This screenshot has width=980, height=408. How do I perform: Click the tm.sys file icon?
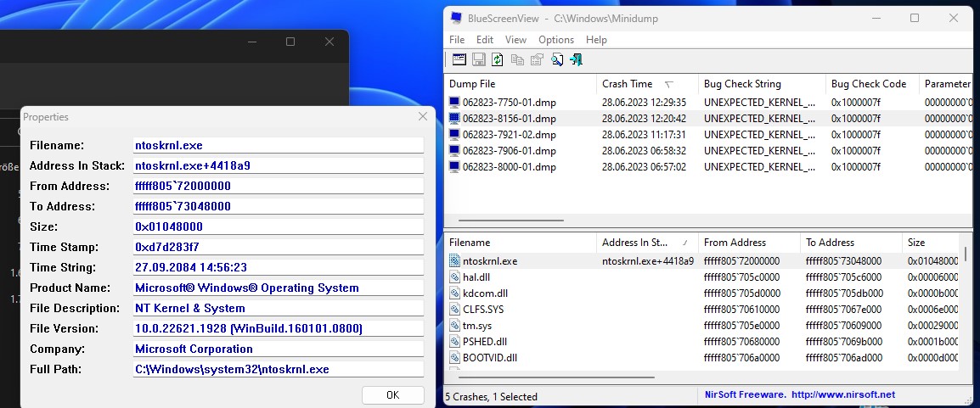point(454,326)
